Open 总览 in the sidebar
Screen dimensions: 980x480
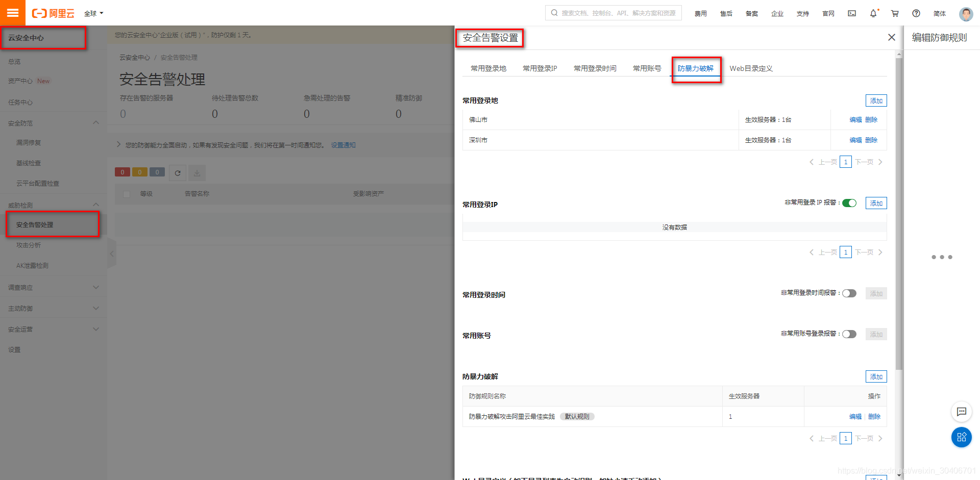(x=14, y=62)
